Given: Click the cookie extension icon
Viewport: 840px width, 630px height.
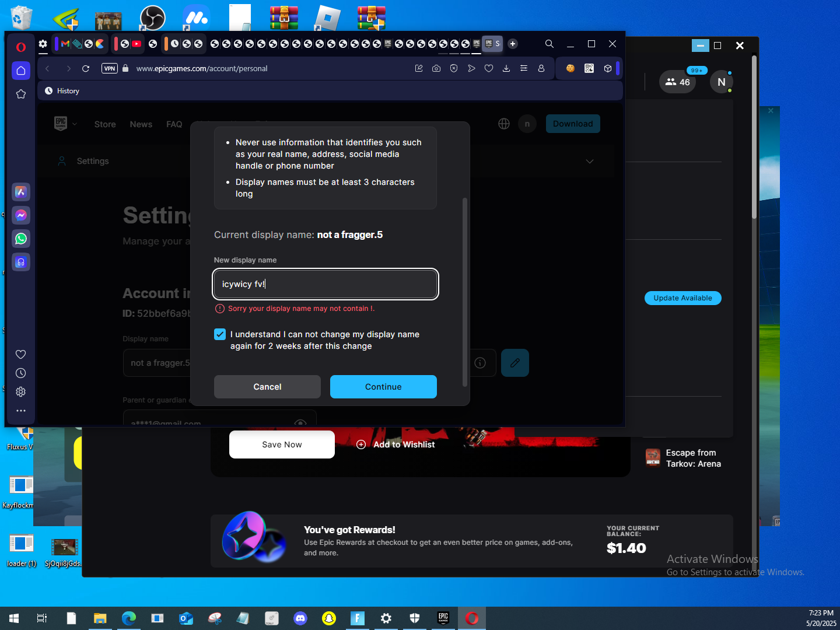Looking at the screenshot, I should 570,68.
